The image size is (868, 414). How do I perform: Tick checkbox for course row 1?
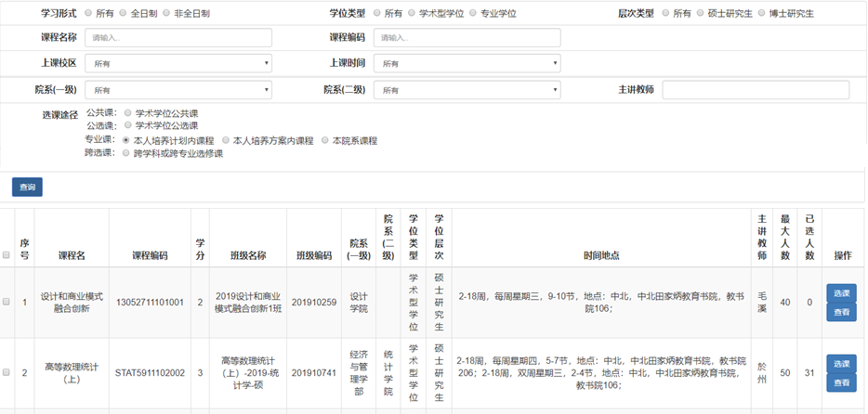(7, 303)
